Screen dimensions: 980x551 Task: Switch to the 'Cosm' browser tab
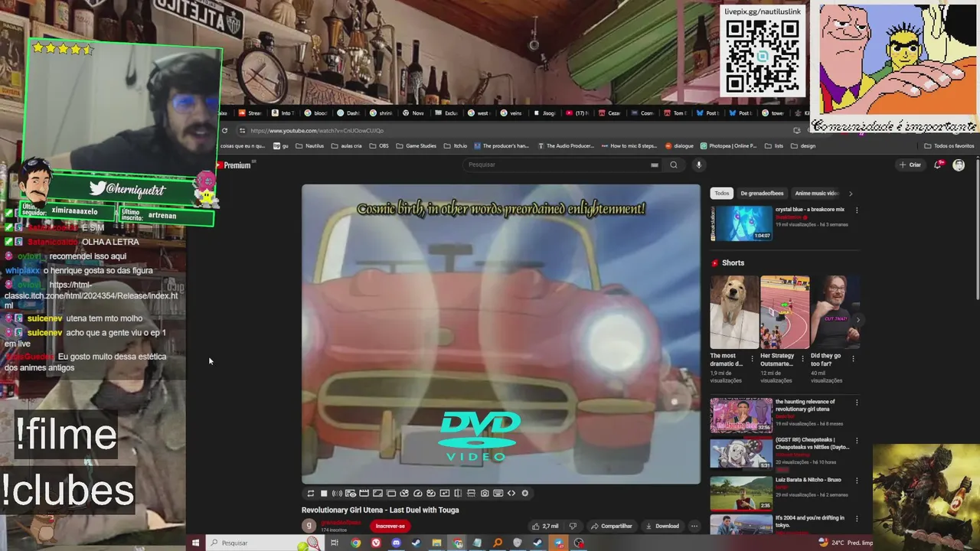click(642, 113)
